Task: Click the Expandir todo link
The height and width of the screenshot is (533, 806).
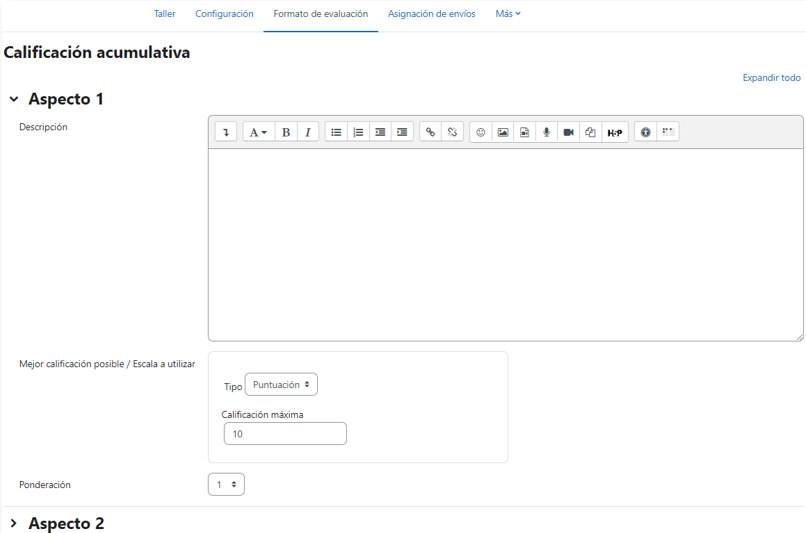Action: click(772, 78)
